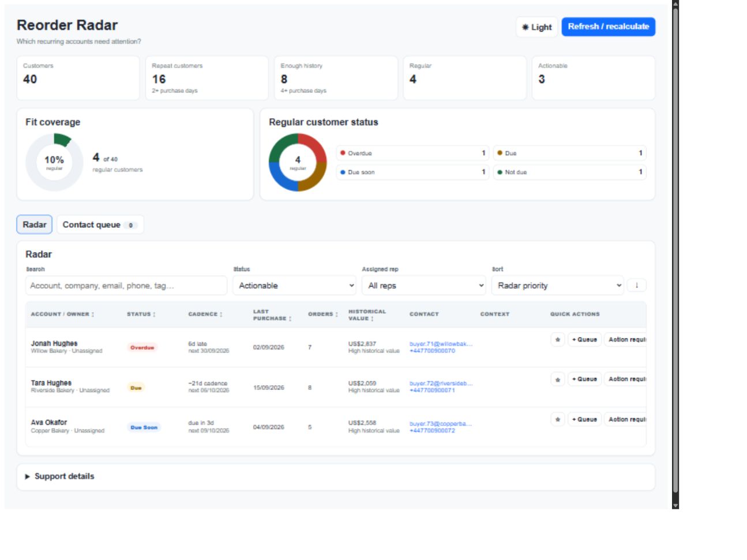Add Ava Okafor to the queue
Screen dimensions: 747x560
click(x=585, y=419)
